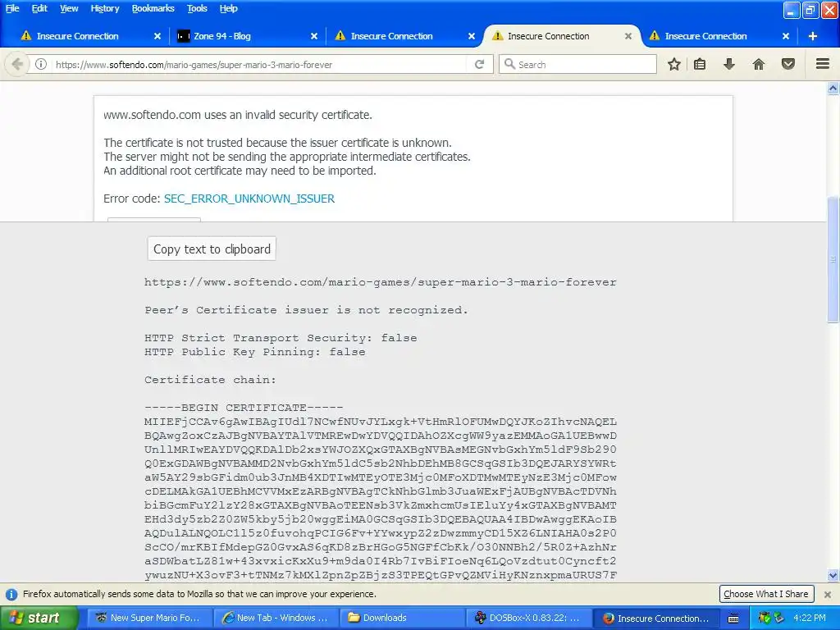840x630 pixels.
Task: Click the softendo URL in the error details
Action: point(381,282)
